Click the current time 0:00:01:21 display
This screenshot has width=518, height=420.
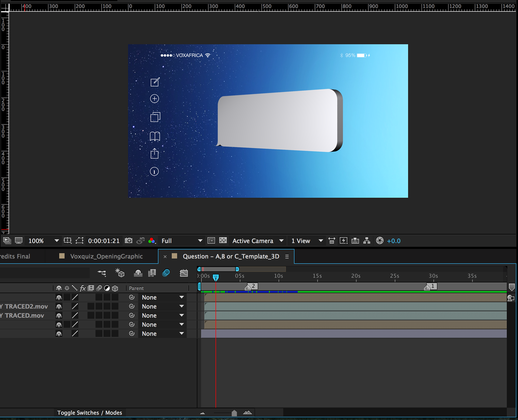pos(104,241)
